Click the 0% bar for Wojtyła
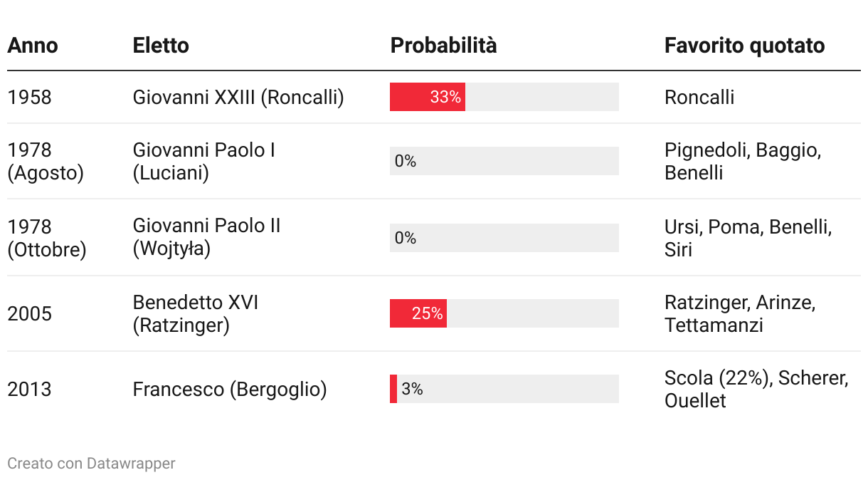This screenshot has width=868, height=480. 504,238
